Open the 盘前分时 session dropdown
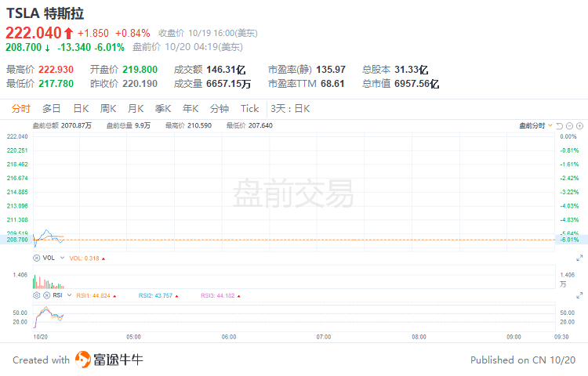The width and height of the screenshot is (588, 376). click(535, 125)
